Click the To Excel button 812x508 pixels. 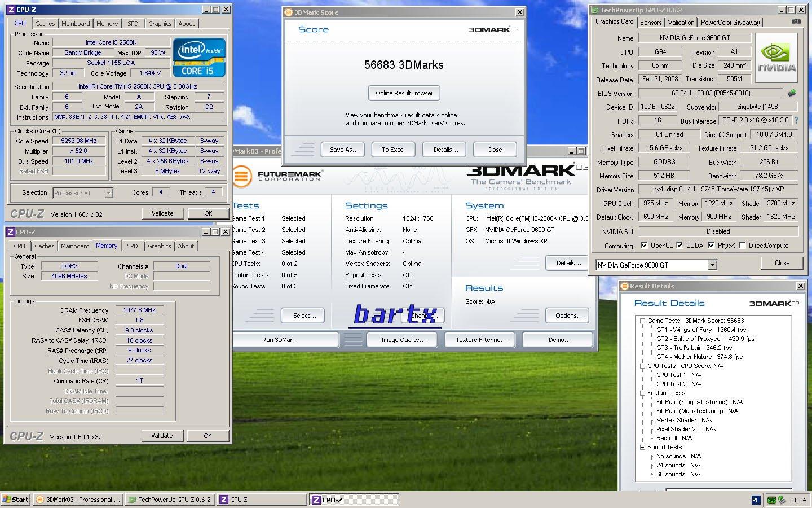coord(393,150)
